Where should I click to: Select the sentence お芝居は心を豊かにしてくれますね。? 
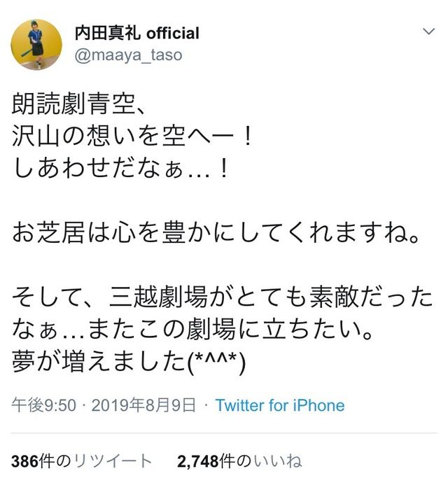coord(216,233)
